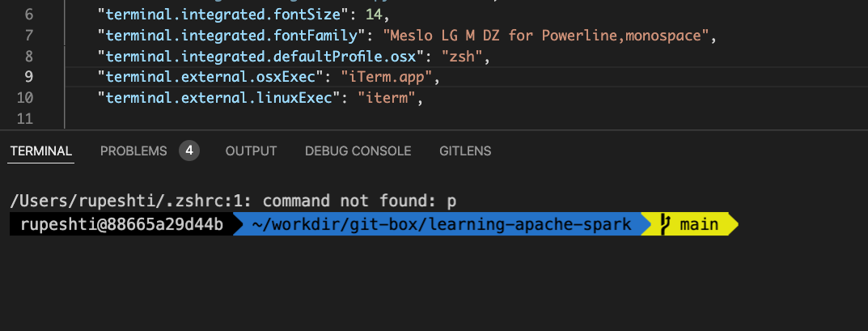Click the Problems count badge showing 4
Viewport: 868px width, 331px height.
coord(188,151)
